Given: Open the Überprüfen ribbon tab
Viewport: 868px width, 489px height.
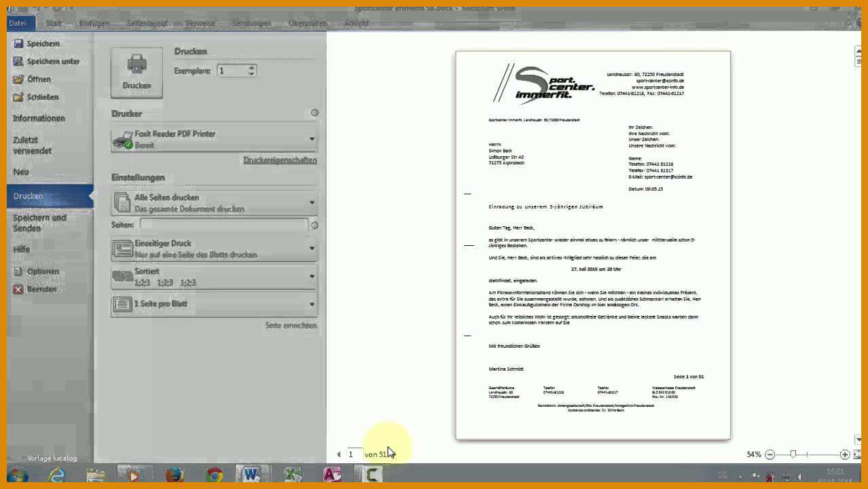Looking at the screenshot, I should [308, 23].
